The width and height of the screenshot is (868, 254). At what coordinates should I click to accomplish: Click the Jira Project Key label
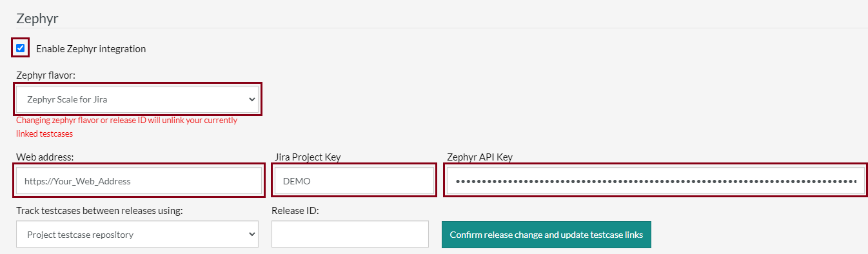306,157
